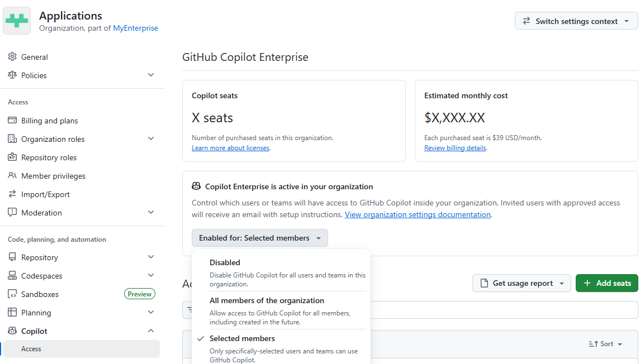This screenshot has width=640, height=364.
Task: Open the Copilot Access sub-item
Action: pyautogui.click(x=82, y=349)
